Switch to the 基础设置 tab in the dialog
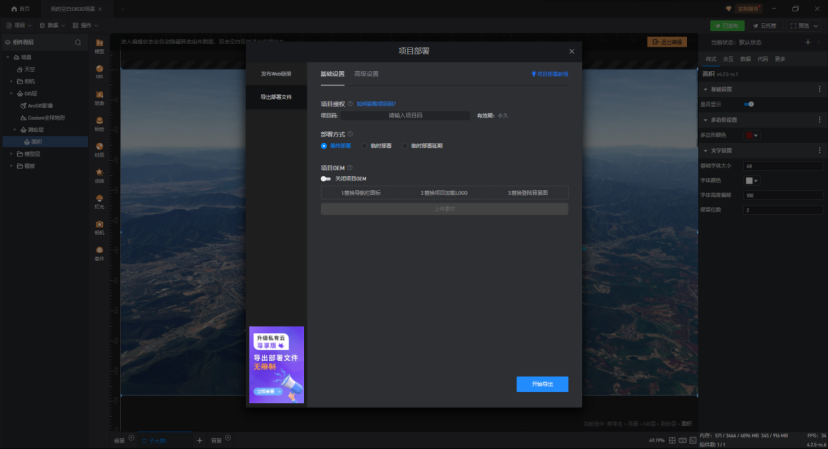Viewport: 828px width, 449px height. tap(333, 74)
